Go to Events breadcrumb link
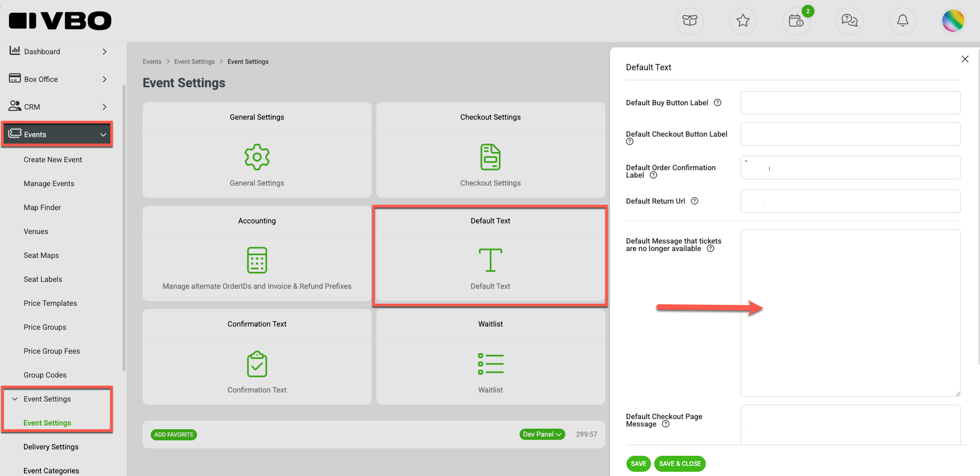The height and width of the screenshot is (476, 980). tap(152, 62)
